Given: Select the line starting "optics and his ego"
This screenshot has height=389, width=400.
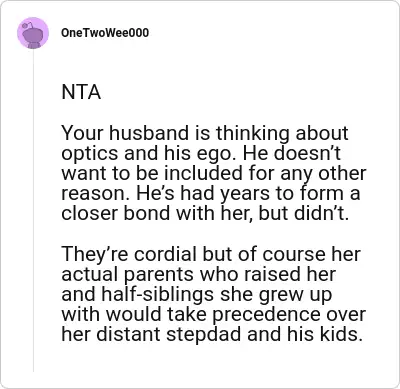Looking at the screenshot, I should pyautogui.click(x=201, y=153).
